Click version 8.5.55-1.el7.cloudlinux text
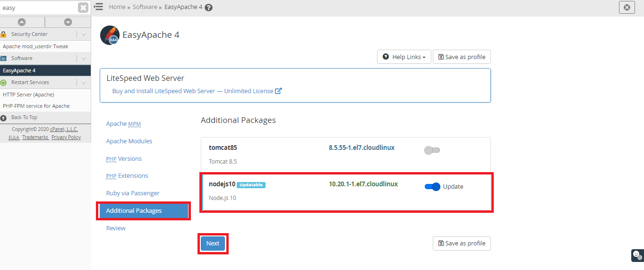 (x=362, y=148)
